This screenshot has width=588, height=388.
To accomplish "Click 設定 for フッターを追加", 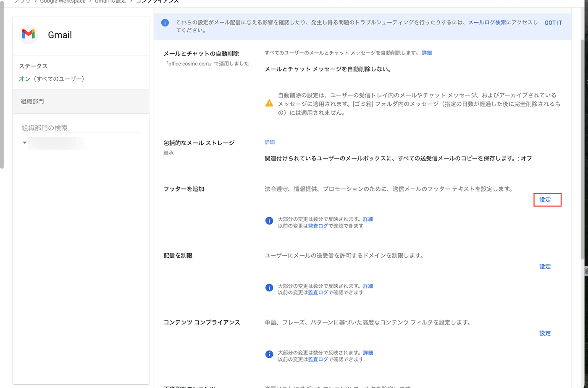I will pos(545,200).
